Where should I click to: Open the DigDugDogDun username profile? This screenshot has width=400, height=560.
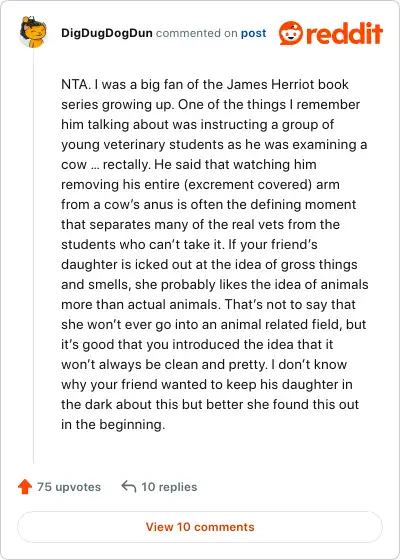click(x=107, y=33)
